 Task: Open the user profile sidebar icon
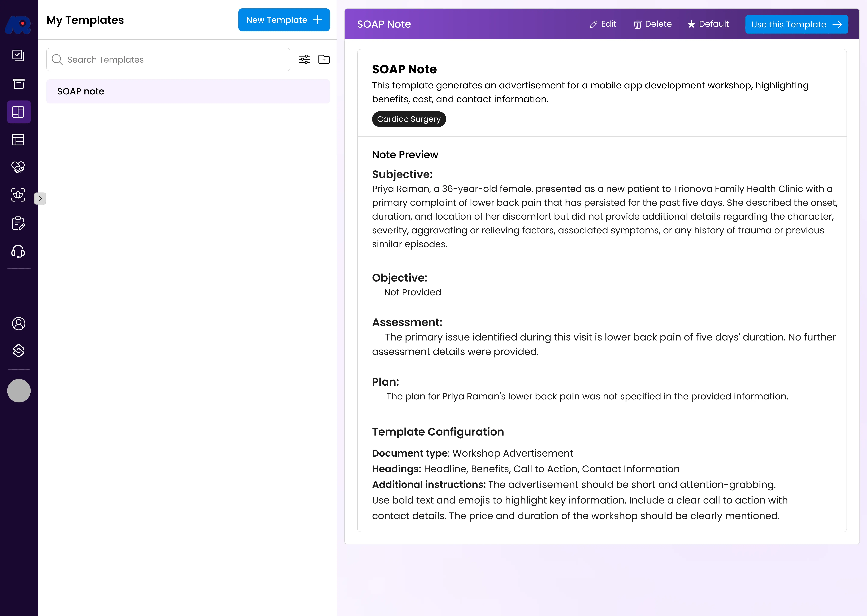click(18, 323)
